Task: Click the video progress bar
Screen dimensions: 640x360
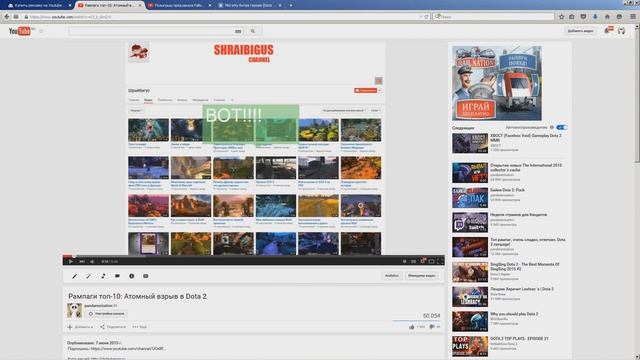Action: tap(253, 256)
